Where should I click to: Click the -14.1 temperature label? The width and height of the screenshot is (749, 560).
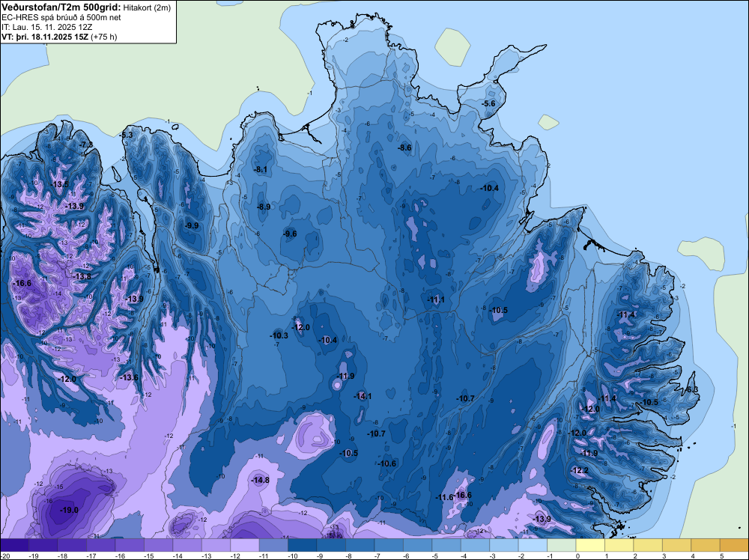pyautogui.click(x=363, y=396)
